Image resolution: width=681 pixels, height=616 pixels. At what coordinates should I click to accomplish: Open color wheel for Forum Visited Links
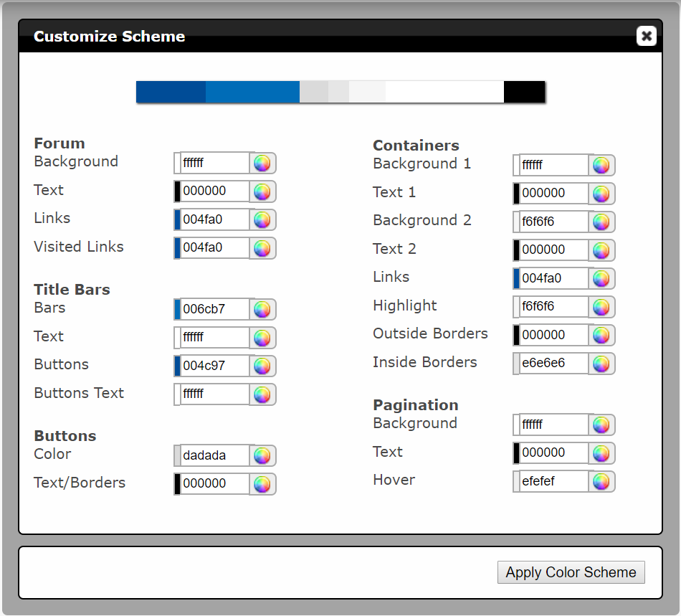[x=262, y=249]
